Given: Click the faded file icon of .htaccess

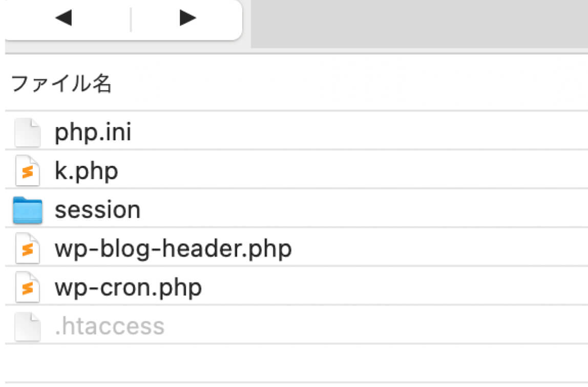Looking at the screenshot, I should (27, 326).
